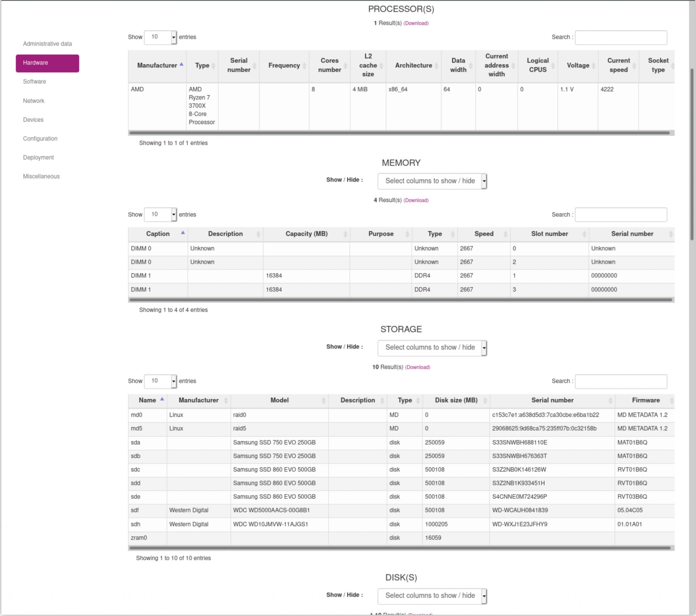Download the processor results
Screen dimensions: 696x616
416,23
